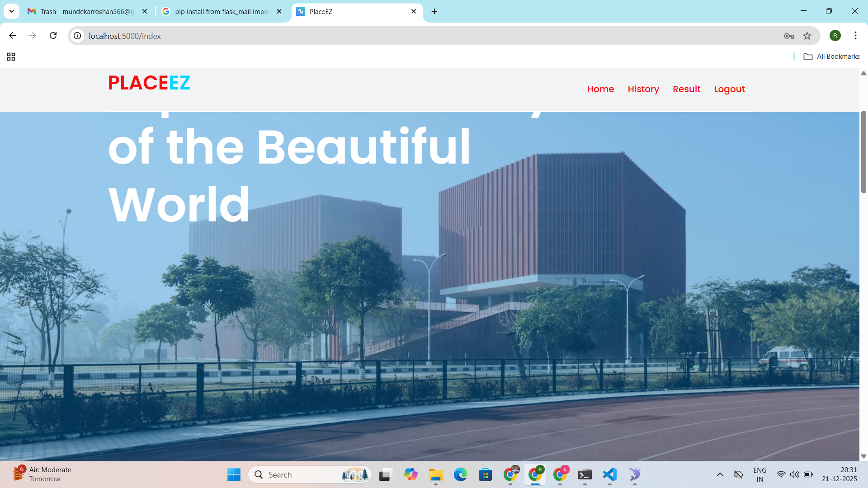Screen dimensions: 868x488
Task: Expand the tab search dropdown arrow
Action: (x=12, y=11)
